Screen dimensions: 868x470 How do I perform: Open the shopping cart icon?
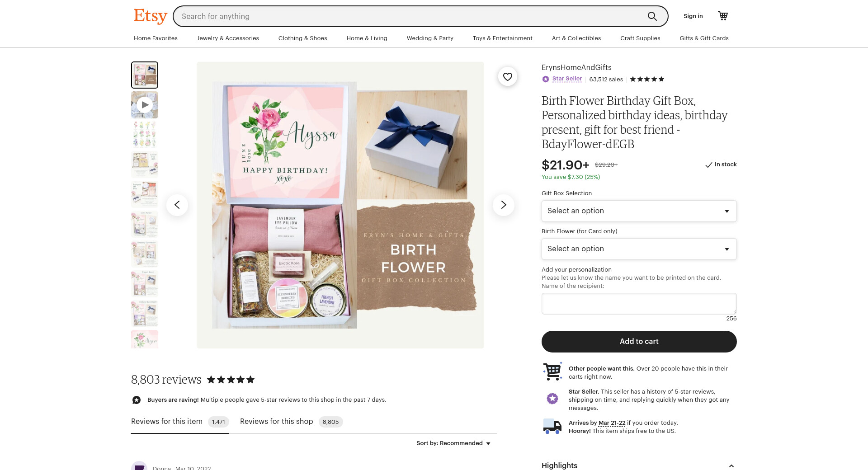click(723, 16)
